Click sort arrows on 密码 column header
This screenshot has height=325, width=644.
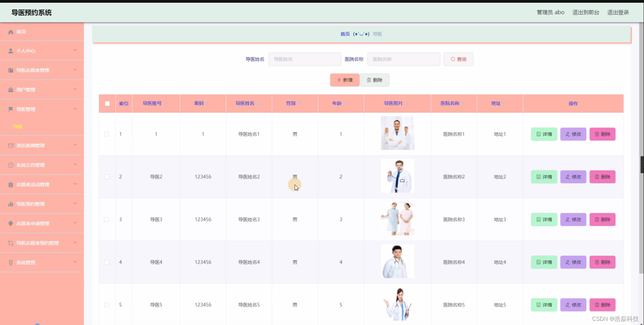pos(208,103)
